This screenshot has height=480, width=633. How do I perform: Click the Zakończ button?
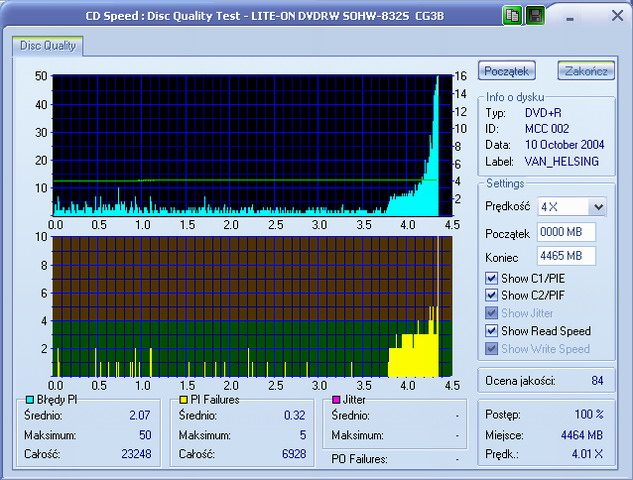[x=586, y=71]
